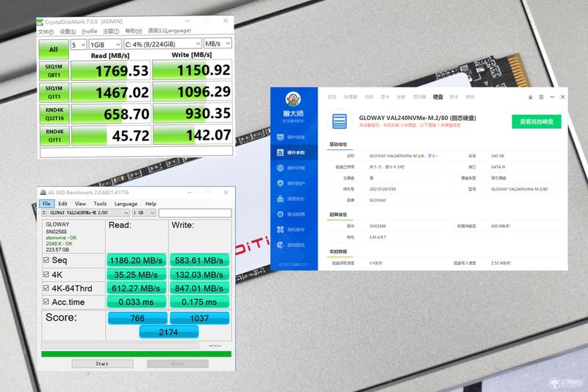
Task: Open the C: 4% (9/224GiB) drive dropdown
Action: tap(162, 44)
